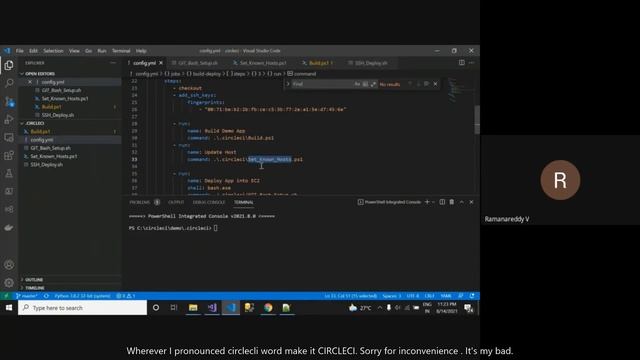Switch to the Output panel tab
The height and width of the screenshot is (360, 640).
(x=176, y=202)
